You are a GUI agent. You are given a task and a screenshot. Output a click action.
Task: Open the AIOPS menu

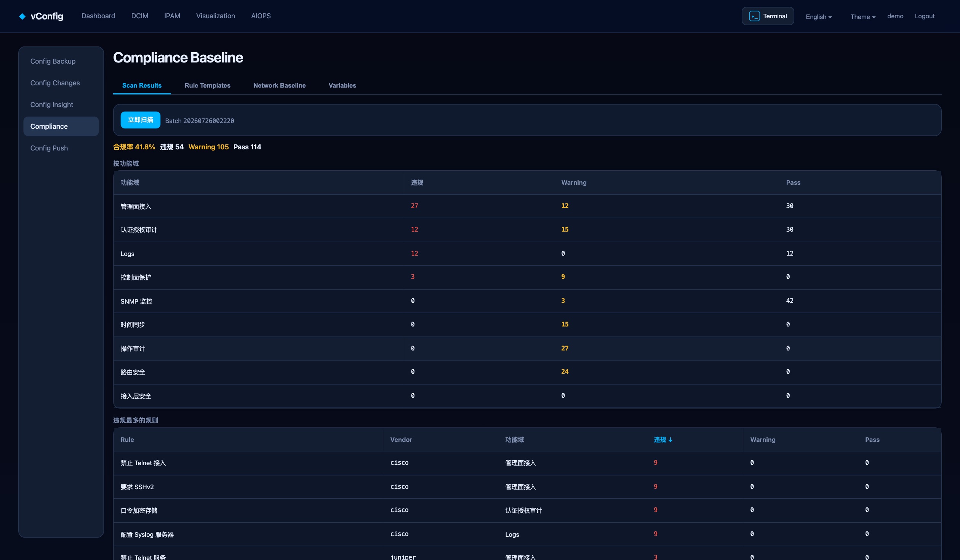pos(261,16)
